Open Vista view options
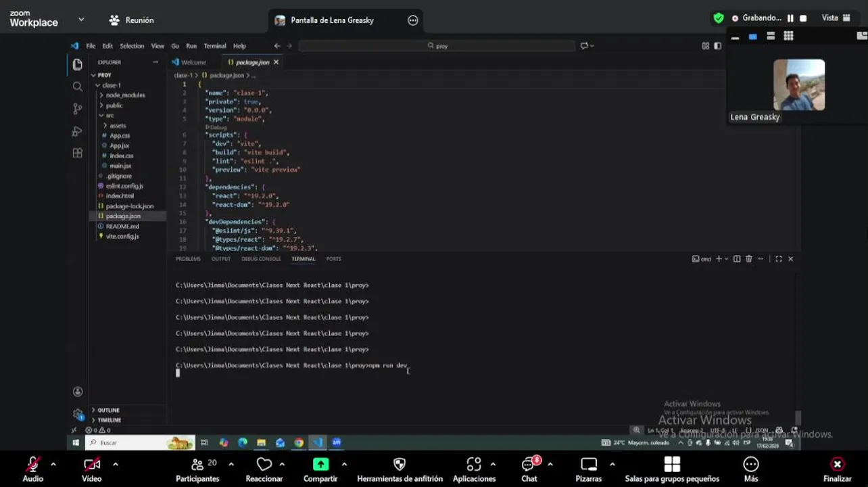Viewport: 868px width, 487px height. [x=836, y=18]
